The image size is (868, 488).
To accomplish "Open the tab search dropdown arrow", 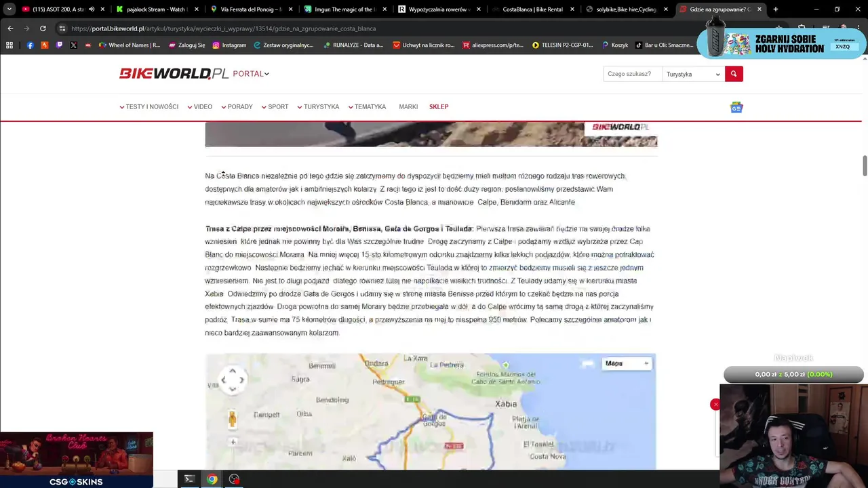I will [9, 9].
